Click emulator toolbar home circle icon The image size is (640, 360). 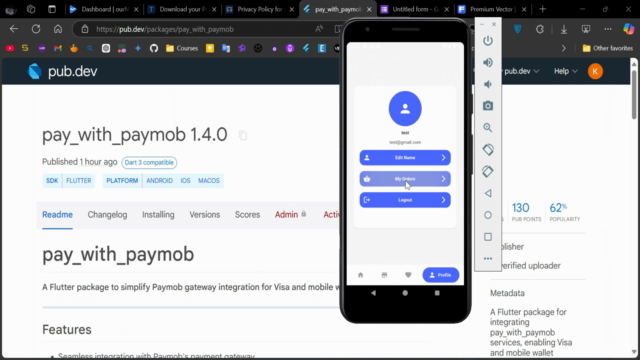488,215
